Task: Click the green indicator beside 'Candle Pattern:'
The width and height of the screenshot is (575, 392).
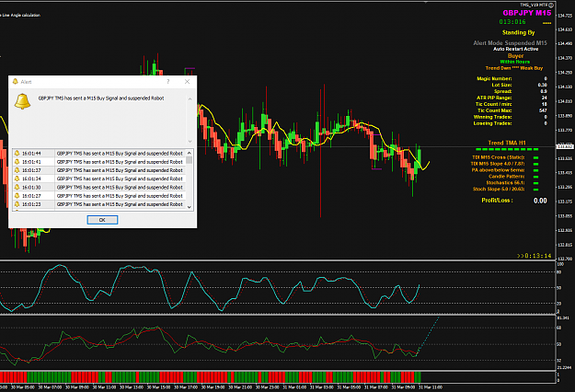Action: click(535, 177)
